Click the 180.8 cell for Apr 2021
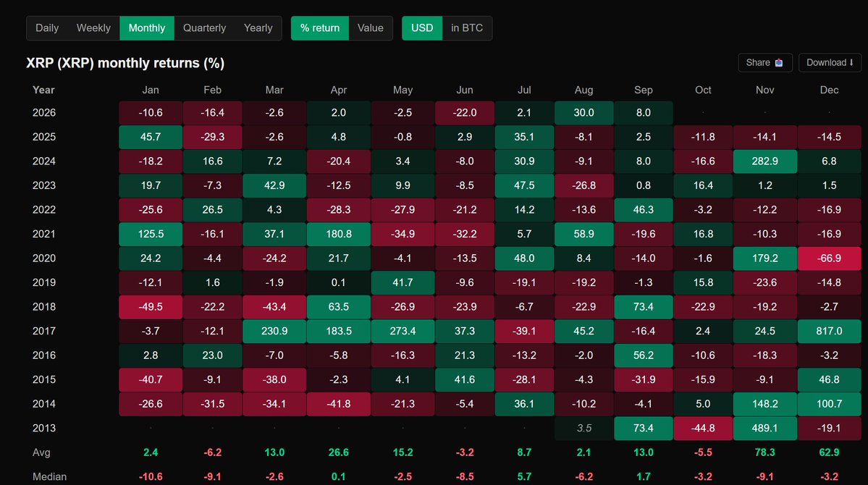Image resolution: width=868 pixels, height=485 pixels. coord(339,235)
